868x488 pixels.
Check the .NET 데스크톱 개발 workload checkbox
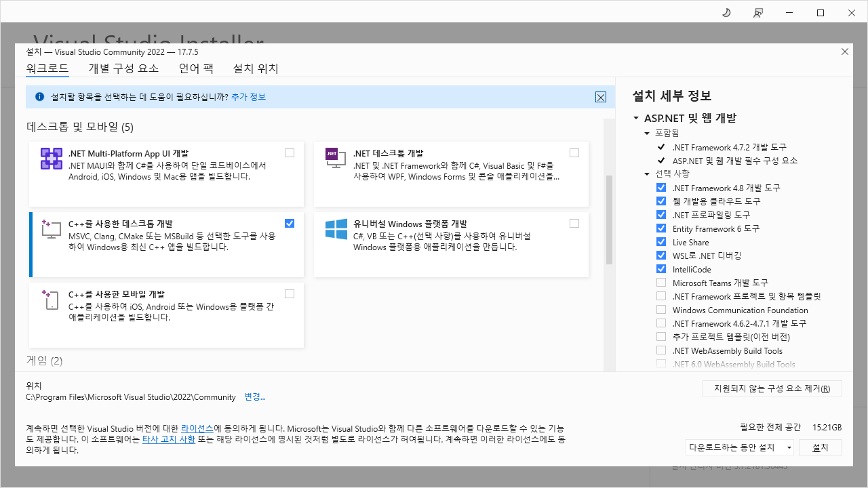tap(574, 153)
